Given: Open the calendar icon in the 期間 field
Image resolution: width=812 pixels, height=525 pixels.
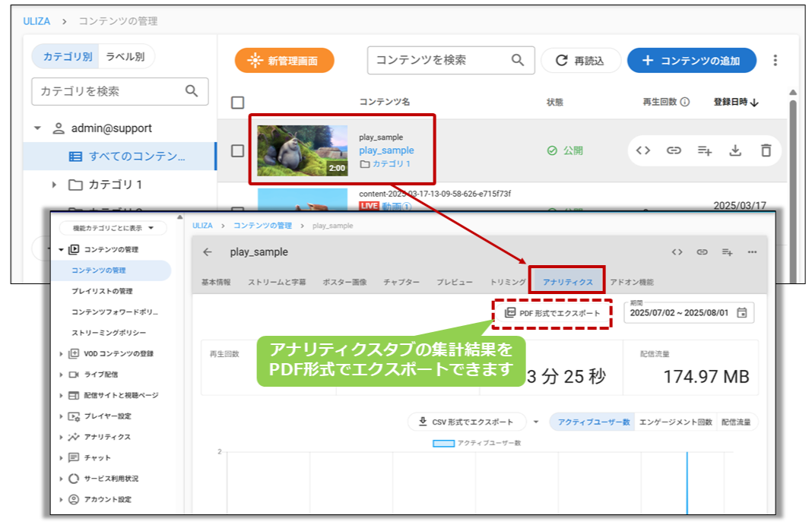Looking at the screenshot, I should 742,312.
